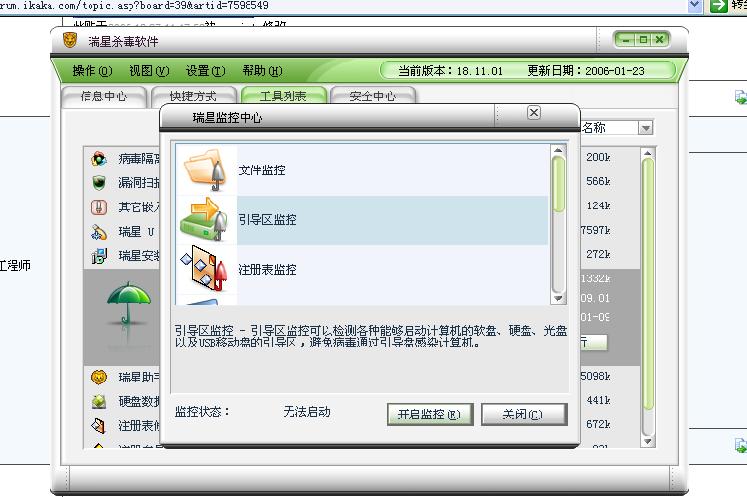Click the 病毒隔离 tool icon
The width and height of the screenshot is (747, 497).
pos(99,159)
